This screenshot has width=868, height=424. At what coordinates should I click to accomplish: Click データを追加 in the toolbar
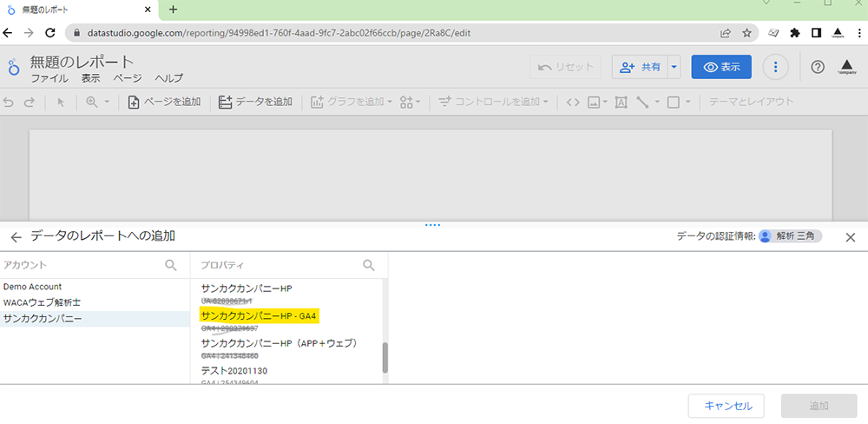coord(255,102)
